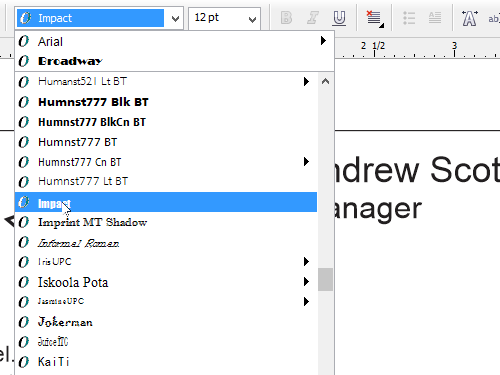
Task: Open the font name dropdown arrow
Action: (x=175, y=19)
